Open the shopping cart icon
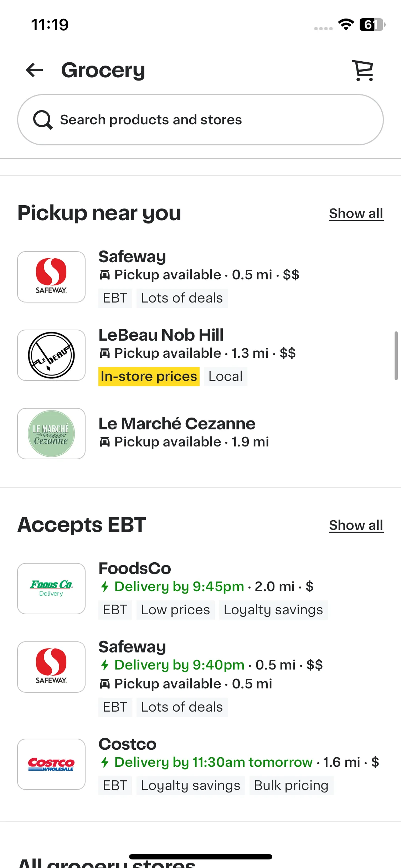Screen dimensions: 401x868 pos(363,70)
